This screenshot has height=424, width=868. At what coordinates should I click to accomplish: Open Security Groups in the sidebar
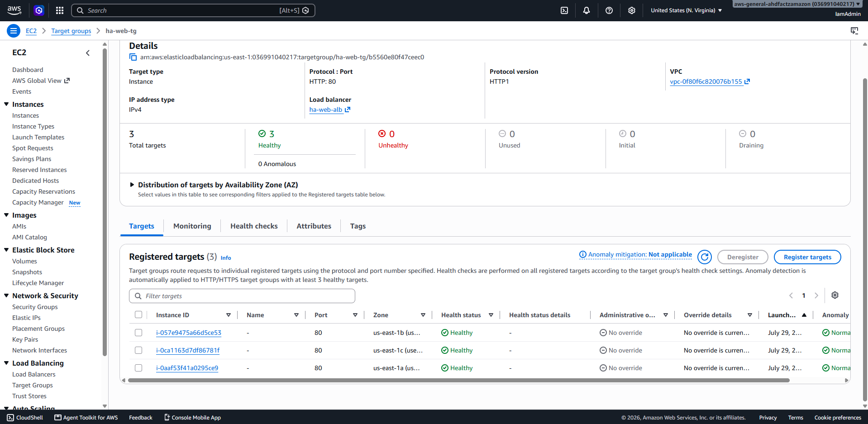pyautogui.click(x=35, y=307)
